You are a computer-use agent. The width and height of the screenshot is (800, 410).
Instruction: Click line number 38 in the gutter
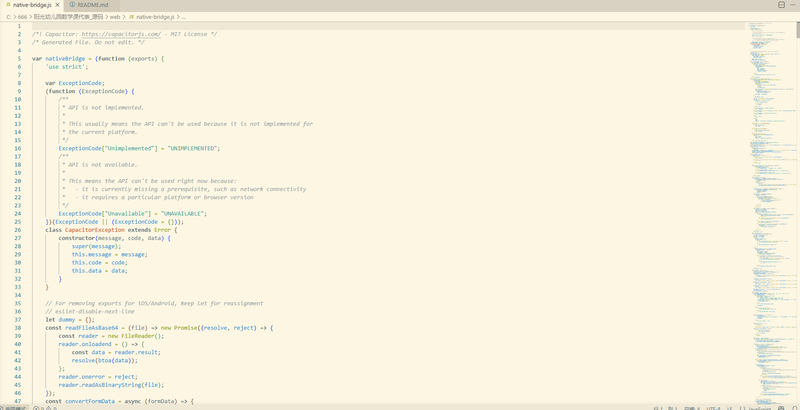pos(18,328)
